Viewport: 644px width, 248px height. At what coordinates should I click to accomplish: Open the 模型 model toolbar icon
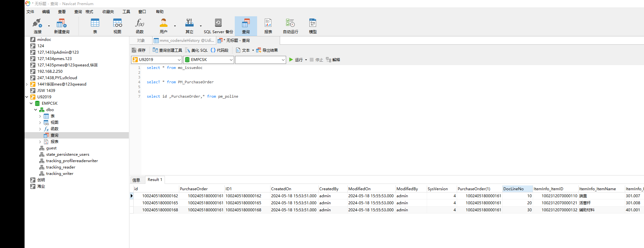point(313,26)
